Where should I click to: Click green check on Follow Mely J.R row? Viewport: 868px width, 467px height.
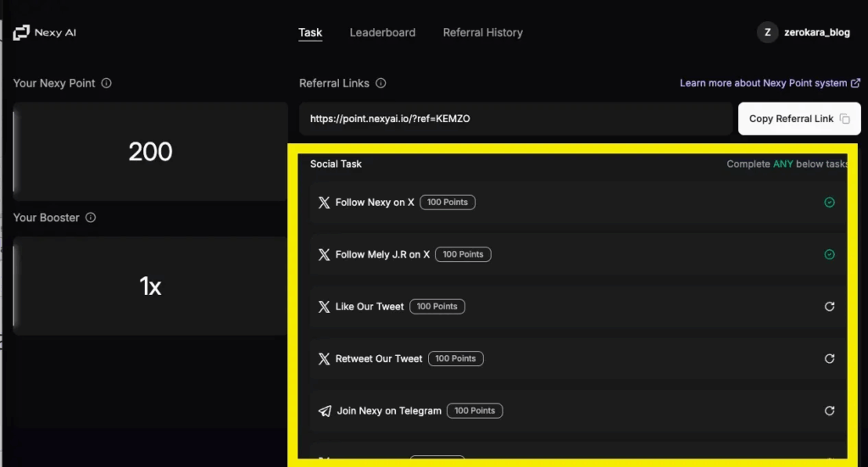[829, 254]
